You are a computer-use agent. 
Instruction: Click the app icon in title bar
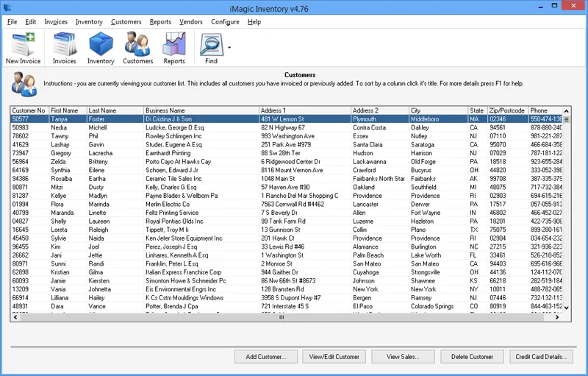click(7, 7)
